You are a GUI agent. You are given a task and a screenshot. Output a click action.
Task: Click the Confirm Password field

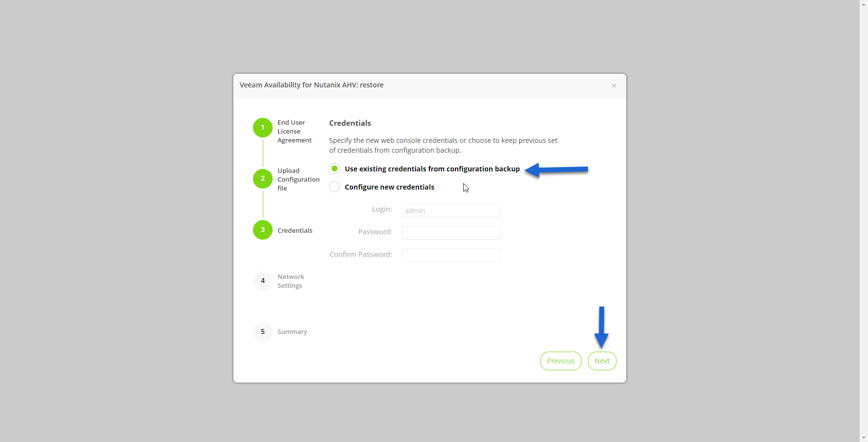click(450, 255)
